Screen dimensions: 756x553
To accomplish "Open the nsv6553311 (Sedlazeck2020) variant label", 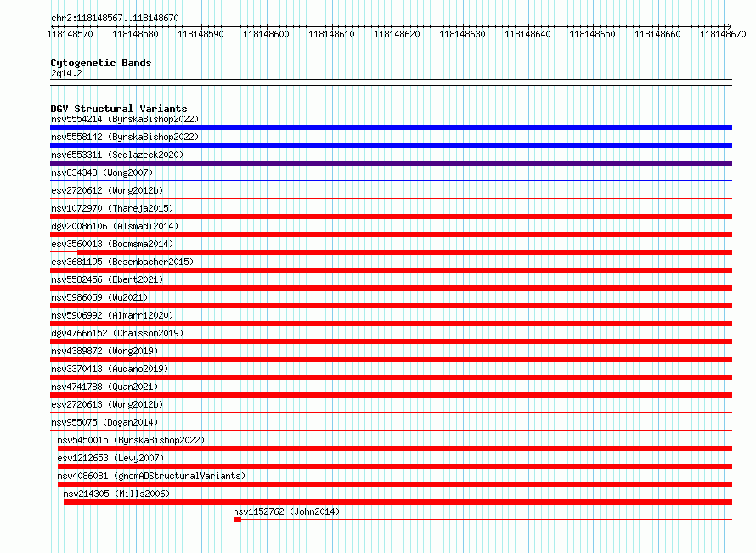I will [117, 155].
